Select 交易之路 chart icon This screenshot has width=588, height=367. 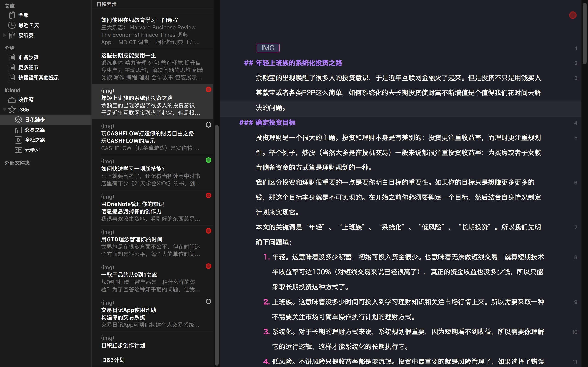coord(18,130)
